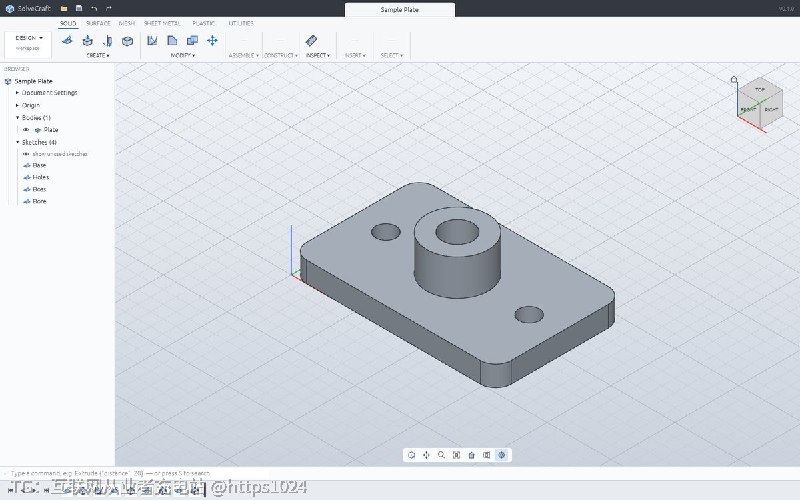The width and height of the screenshot is (800, 500).
Task: Open the SELECT dropdown menu
Action: click(x=392, y=55)
